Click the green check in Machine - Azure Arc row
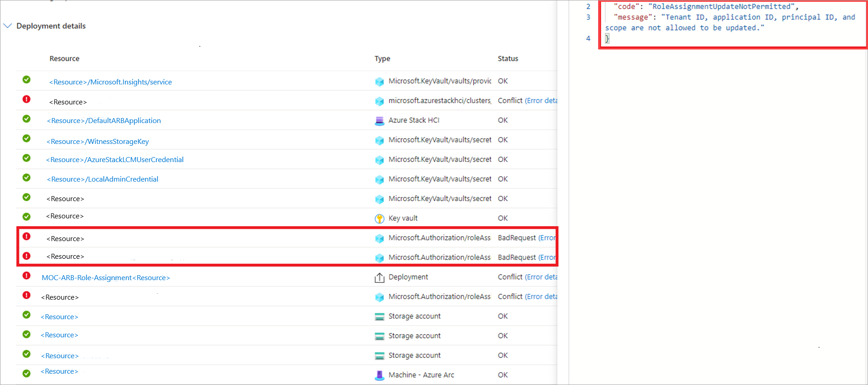 click(x=27, y=373)
